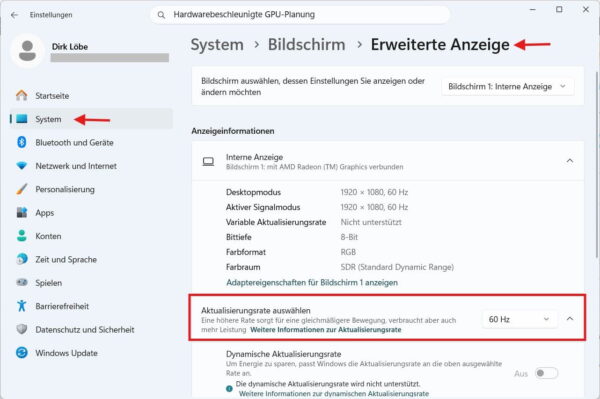
Task: Click the Zeit und Sprache globe icon
Action: [22, 259]
